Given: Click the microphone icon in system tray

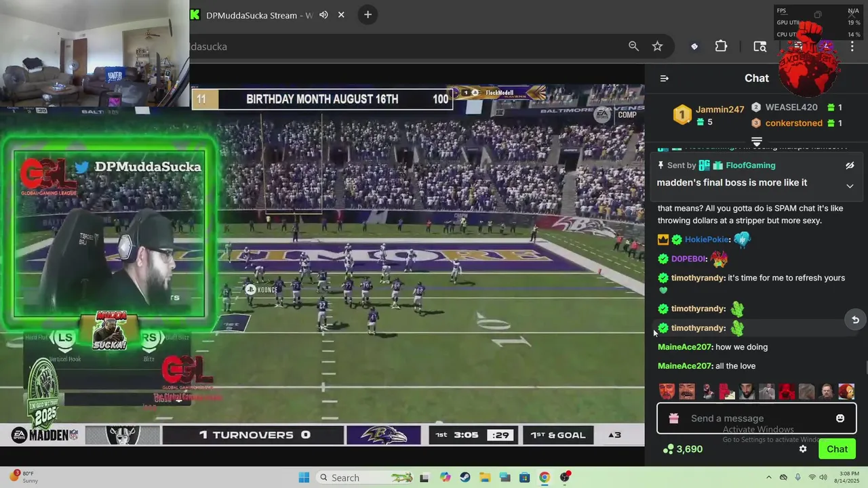Looking at the screenshot, I should pyautogui.click(x=797, y=478).
